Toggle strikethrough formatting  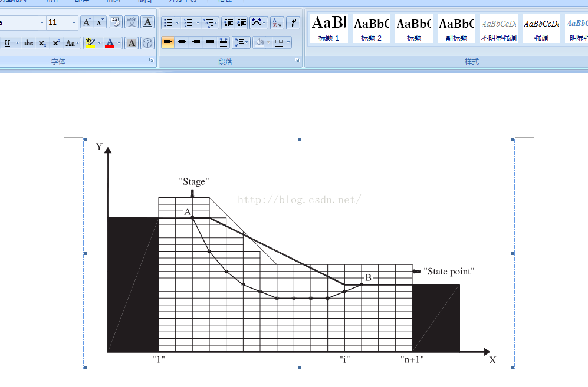pyautogui.click(x=28, y=43)
